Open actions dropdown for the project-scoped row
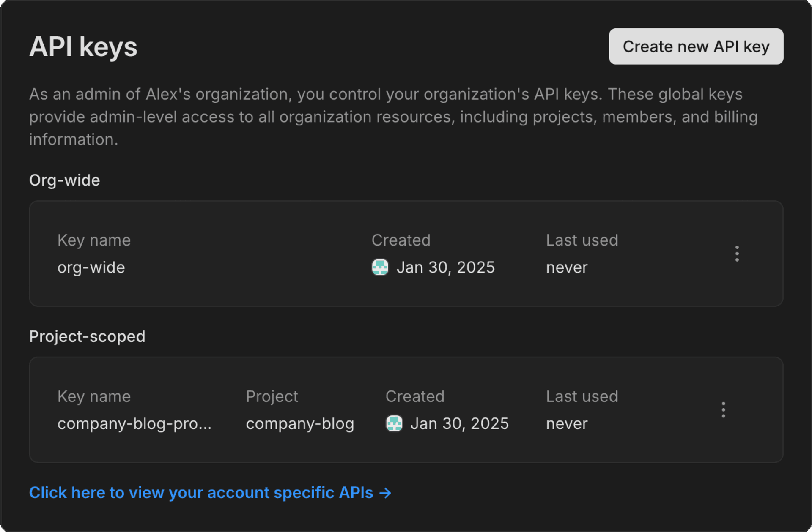 723,410
